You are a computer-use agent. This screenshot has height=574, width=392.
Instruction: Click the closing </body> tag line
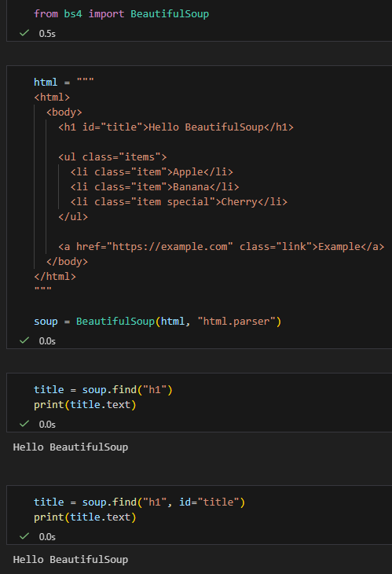(x=67, y=262)
